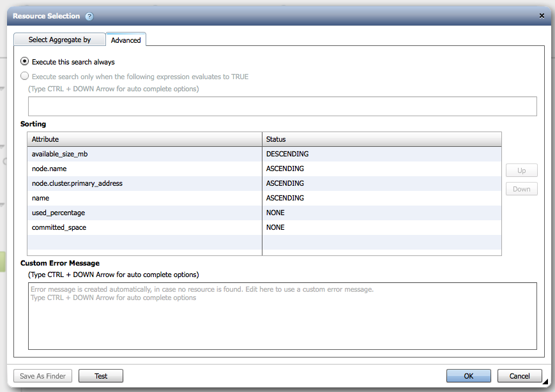
Task: Cancel the Resource Selection dialog
Action: 520,376
